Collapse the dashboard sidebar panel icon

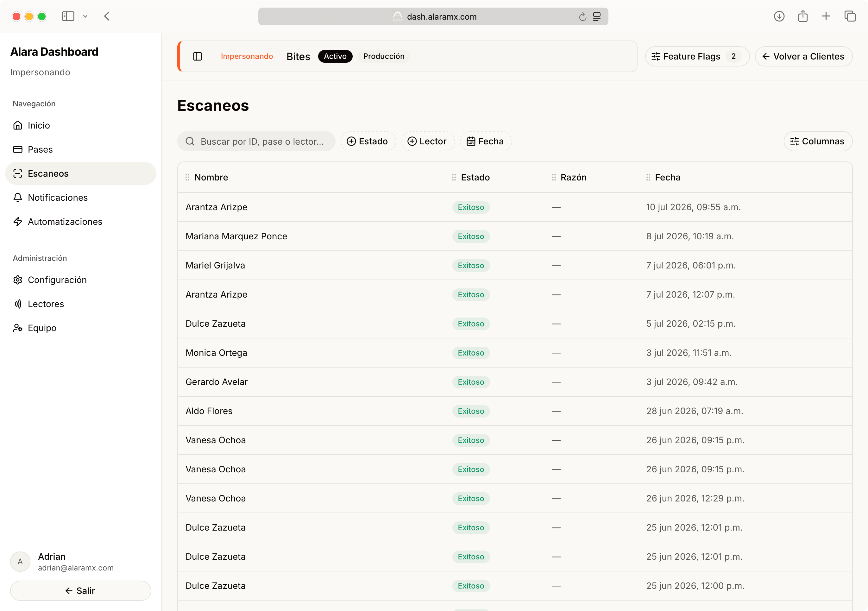[197, 56]
